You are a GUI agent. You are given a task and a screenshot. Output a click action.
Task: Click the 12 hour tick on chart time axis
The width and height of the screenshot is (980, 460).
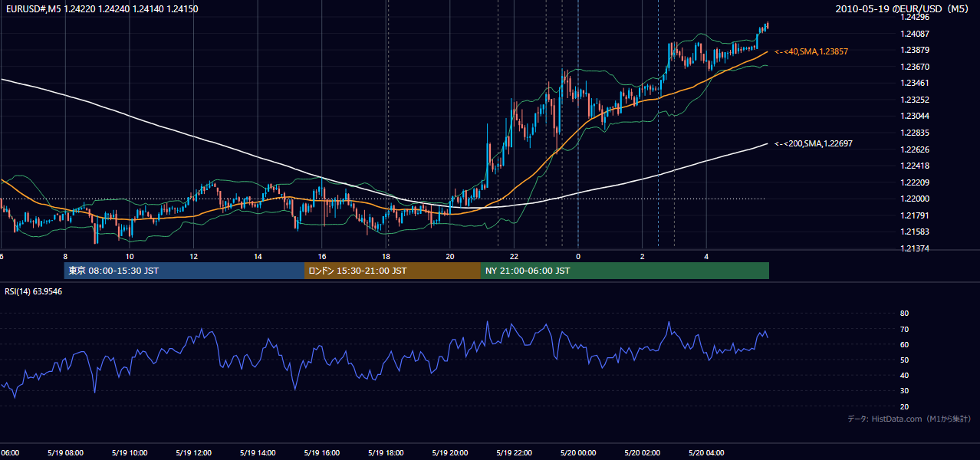pos(194,256)
